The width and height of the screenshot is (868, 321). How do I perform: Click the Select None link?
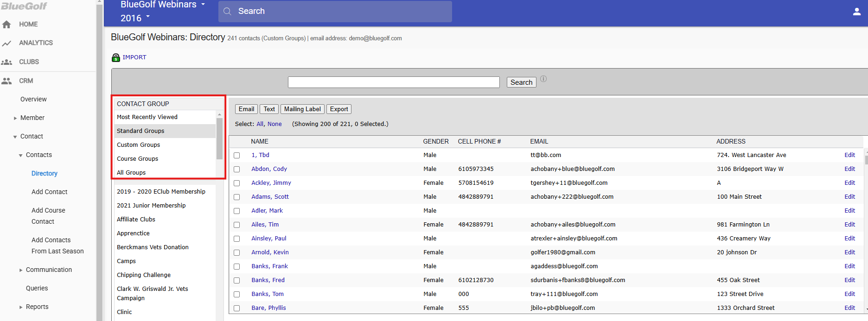pos(274,124)
